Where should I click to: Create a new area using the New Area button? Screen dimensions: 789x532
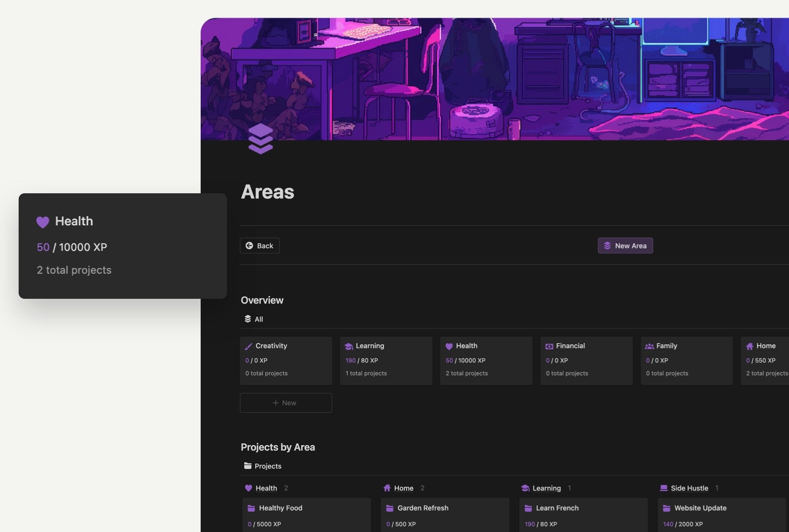pyautogui.click(x=625, y=245)
